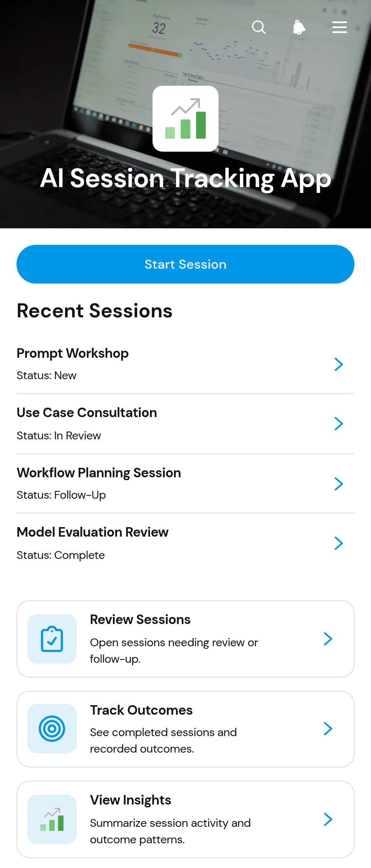Open notifications via the bell icon
Viewport: 371px width, 868px height.
[x=299, y=27]
